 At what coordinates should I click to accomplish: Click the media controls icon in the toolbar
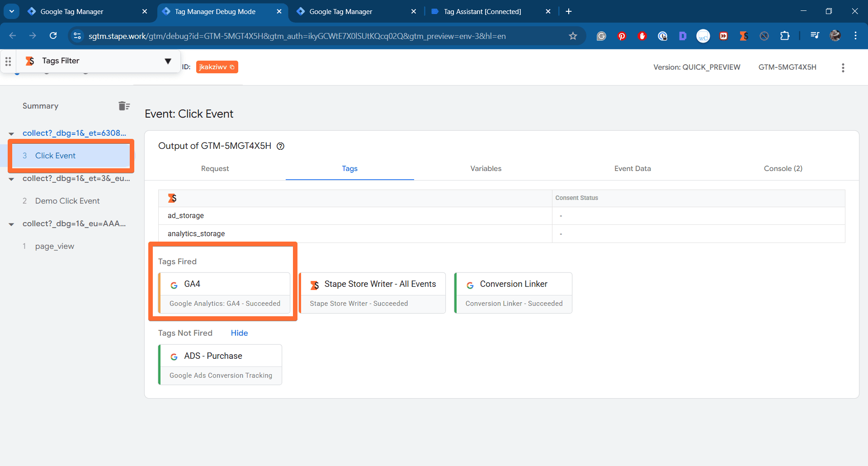(814, 36)
